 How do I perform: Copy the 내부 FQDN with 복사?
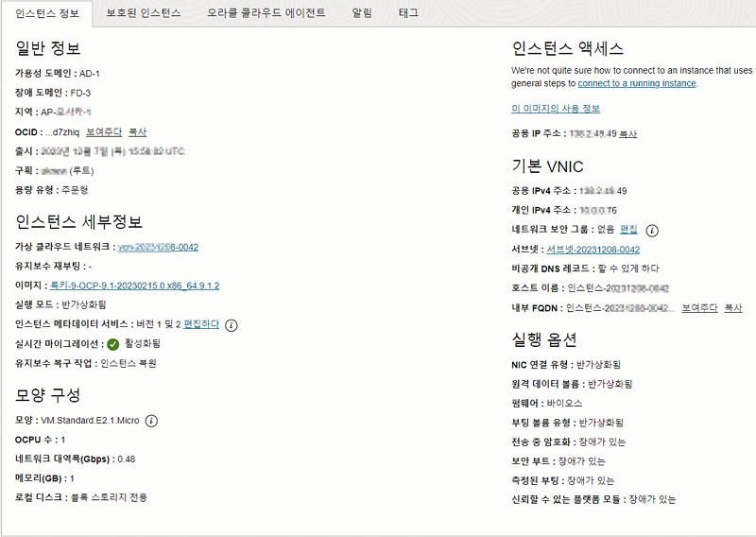tap(733, 308)
